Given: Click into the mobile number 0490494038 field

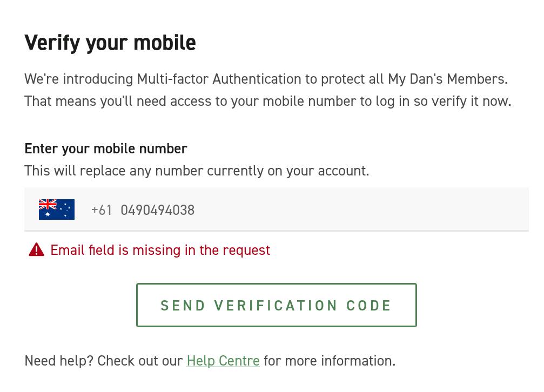Looking at the screenshot, I should pos(157,210).
